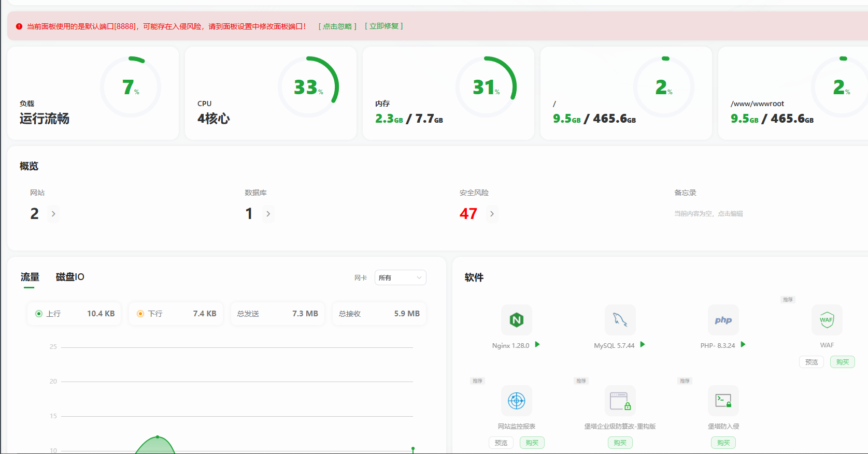Click the 购买 button under WAF
This screenshot has width=868, height=454.
coord(843,362)
